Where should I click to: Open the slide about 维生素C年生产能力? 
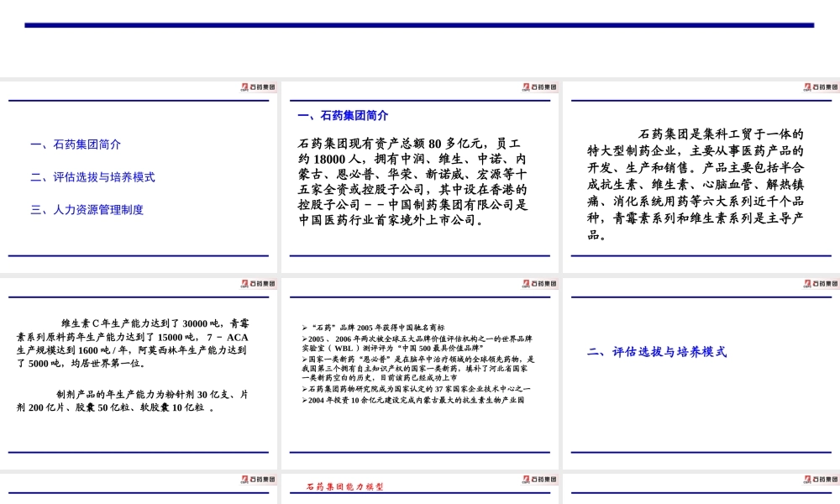[139, 373]
